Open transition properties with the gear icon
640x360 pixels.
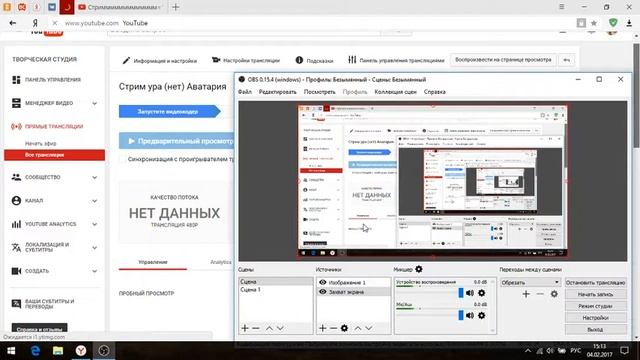pos(554,294)
